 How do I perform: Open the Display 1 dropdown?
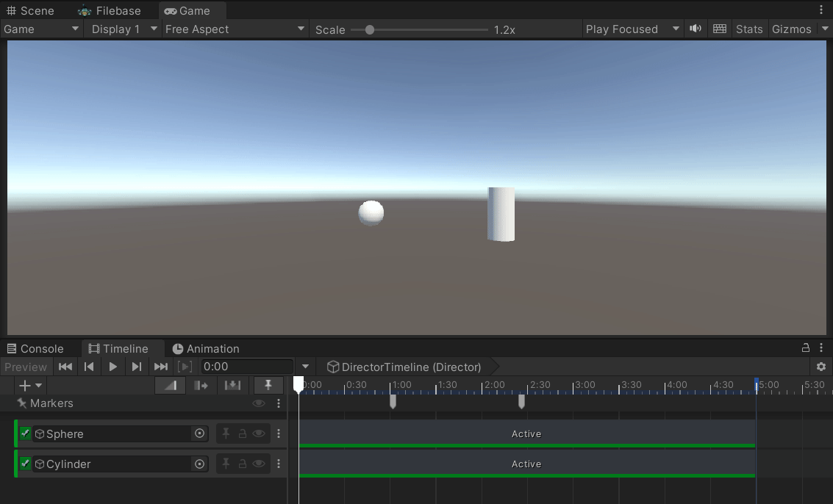(124, 29)
